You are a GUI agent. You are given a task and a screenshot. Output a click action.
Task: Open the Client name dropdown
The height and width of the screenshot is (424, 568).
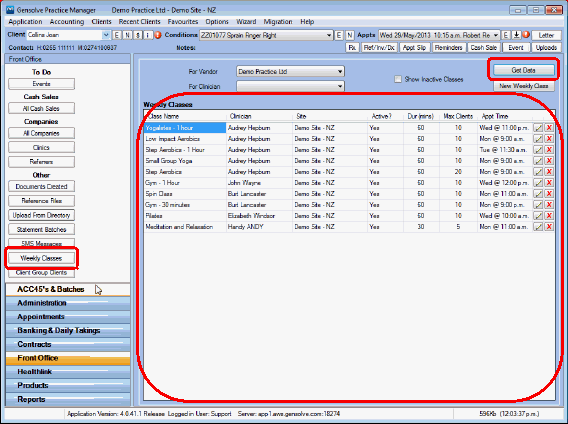coord(106,35)
